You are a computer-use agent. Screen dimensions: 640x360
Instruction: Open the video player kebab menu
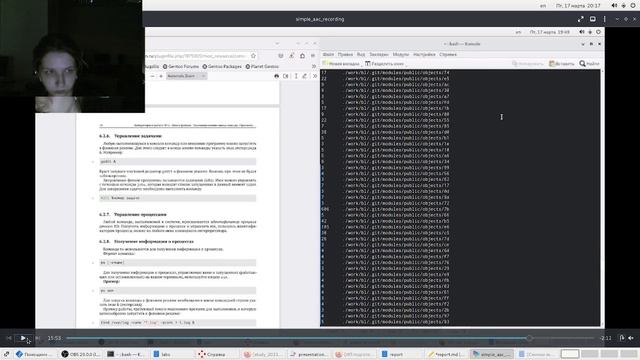(604, 19)
